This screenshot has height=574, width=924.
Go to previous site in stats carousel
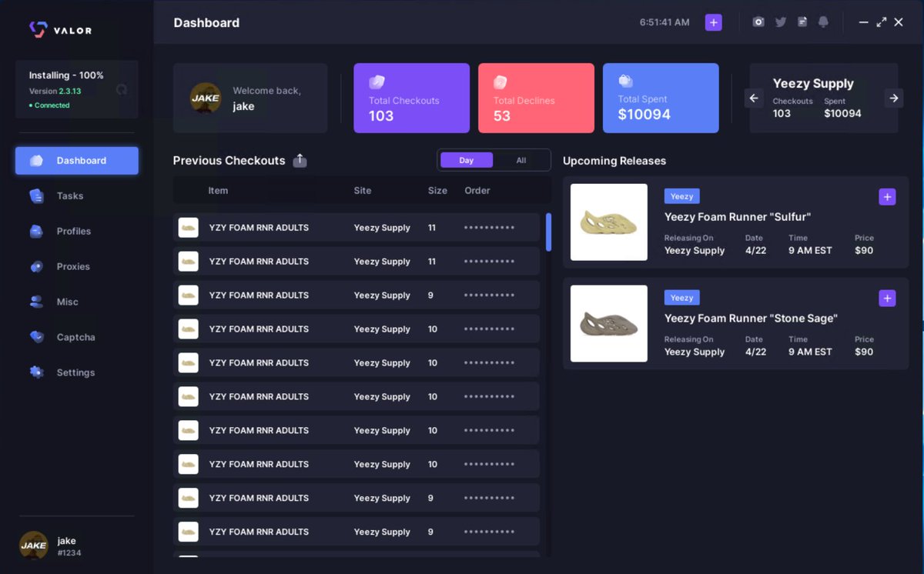point(755,98)
